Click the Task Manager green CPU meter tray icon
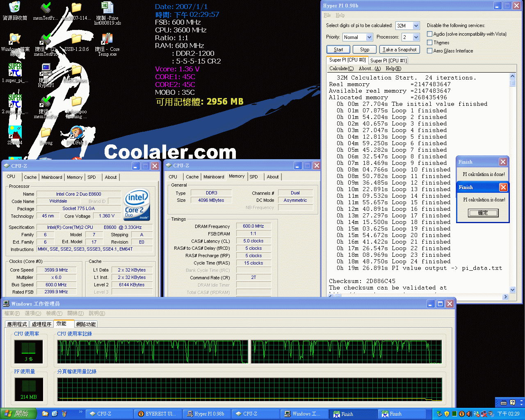The width and height of the screenshot is (525, 420). (x=454, y=414)
